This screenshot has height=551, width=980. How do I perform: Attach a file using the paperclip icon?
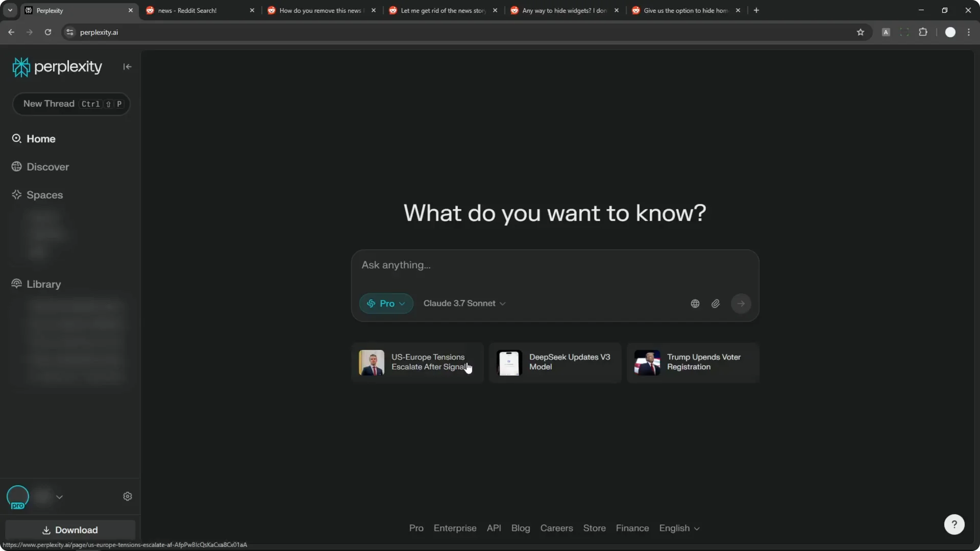click(716, 303)
